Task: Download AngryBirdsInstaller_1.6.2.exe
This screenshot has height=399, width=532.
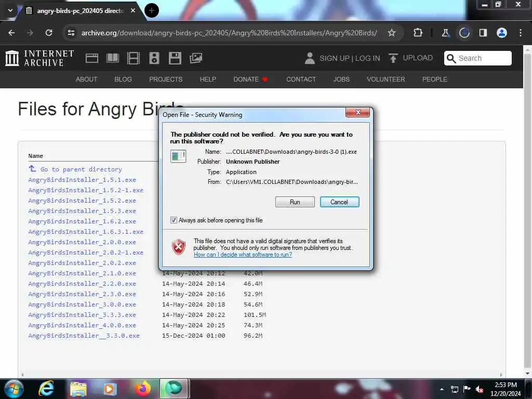Action: 82,221
